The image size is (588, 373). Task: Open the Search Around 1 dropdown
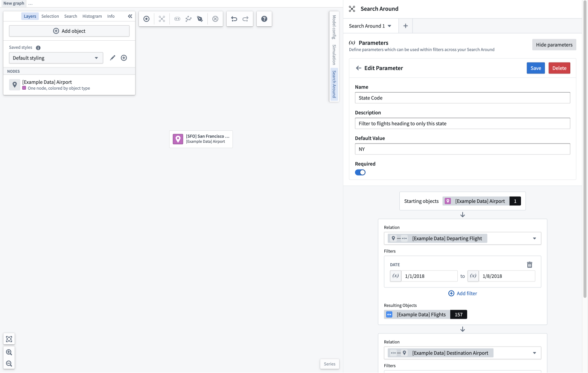click(x=370, y=26)
